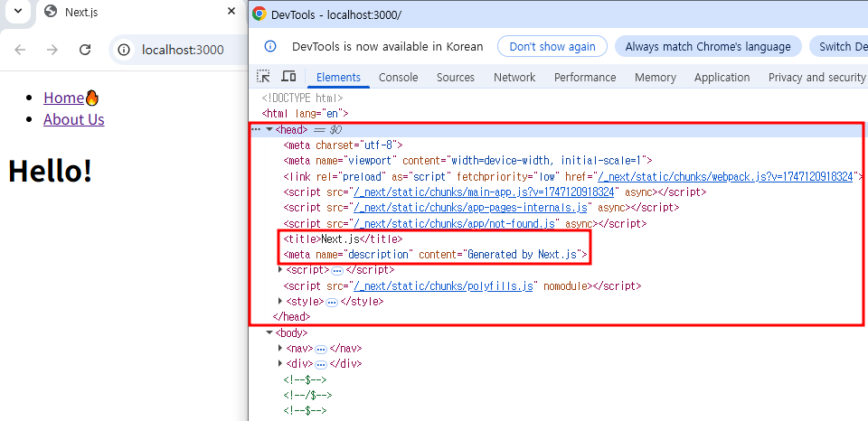
Task: Click the ellipsis badge in the style element
Action: (x=332, y=302)
